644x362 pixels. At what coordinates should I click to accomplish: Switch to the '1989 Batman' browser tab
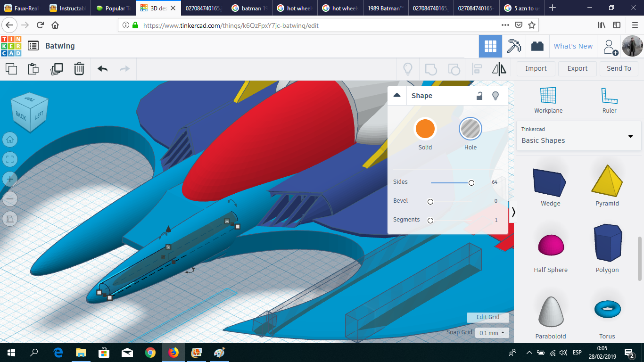pyautogui.click(x=385, y=8)
